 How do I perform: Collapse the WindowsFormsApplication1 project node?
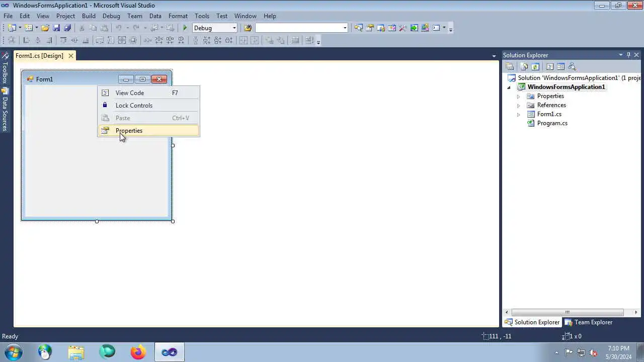coord(509,87)
